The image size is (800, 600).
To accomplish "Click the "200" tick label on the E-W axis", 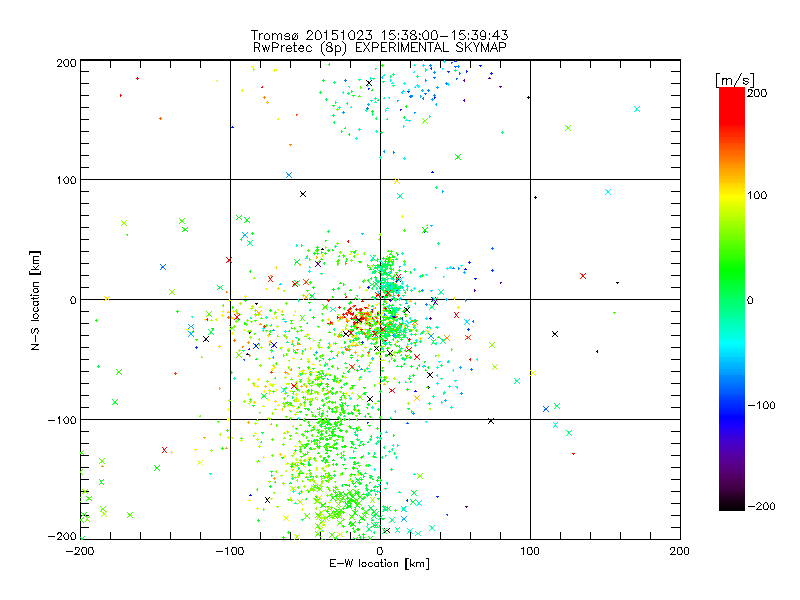I will (x=680, y=552).
